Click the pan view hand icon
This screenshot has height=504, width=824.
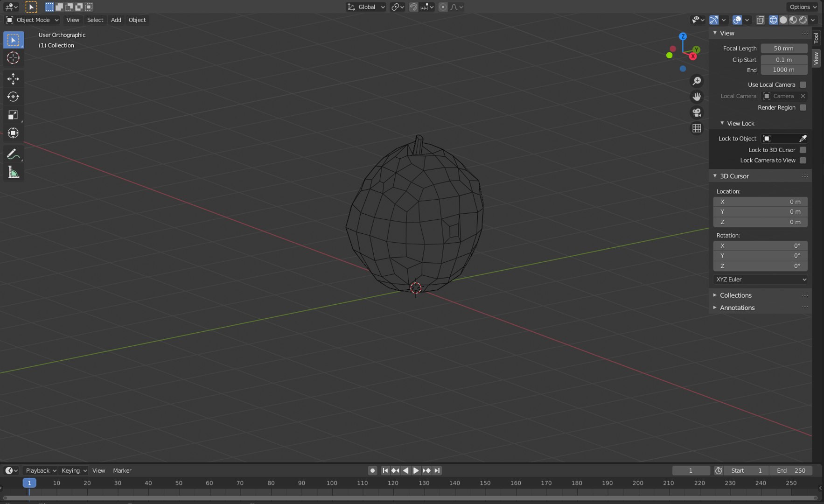click(697, 97)
